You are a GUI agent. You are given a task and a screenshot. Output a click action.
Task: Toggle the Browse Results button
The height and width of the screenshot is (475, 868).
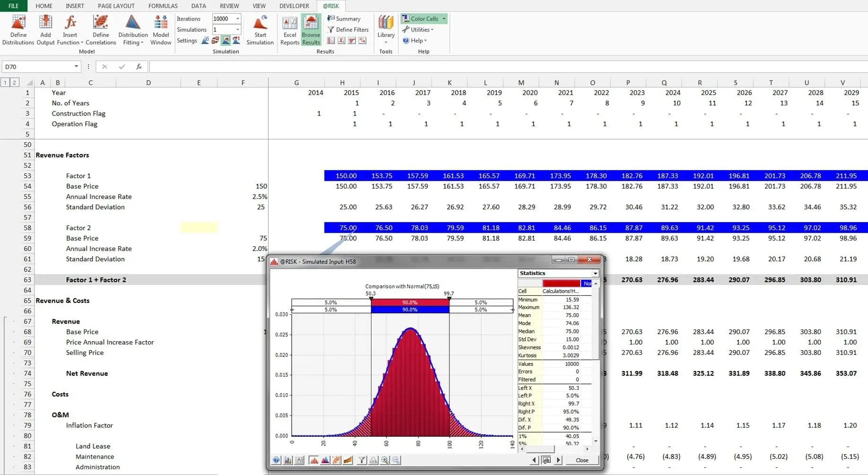click(311, 30)
